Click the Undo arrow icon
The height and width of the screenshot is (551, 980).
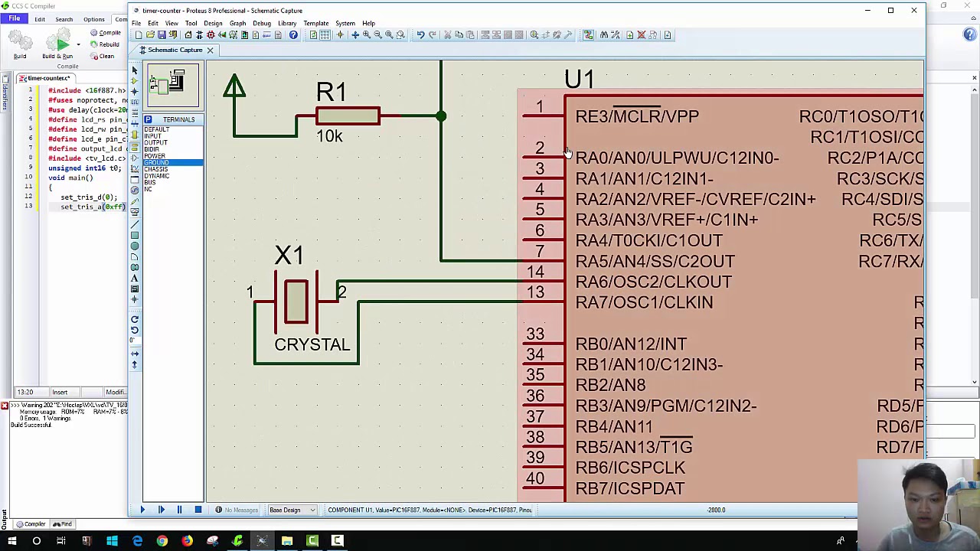pos(420,35)
